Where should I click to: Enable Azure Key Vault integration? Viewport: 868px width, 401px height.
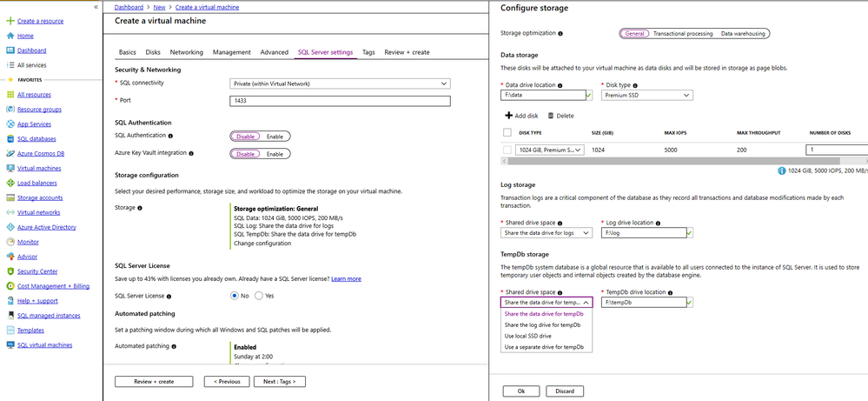(275, 154)
